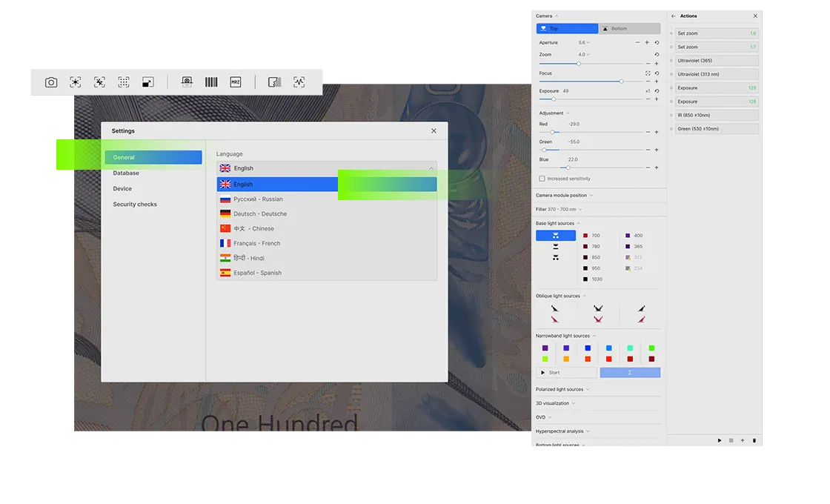Click the back arrow beside Actions
Viewport: 830px width, 504px height.
pyautogui.click(x=674, y=16)
